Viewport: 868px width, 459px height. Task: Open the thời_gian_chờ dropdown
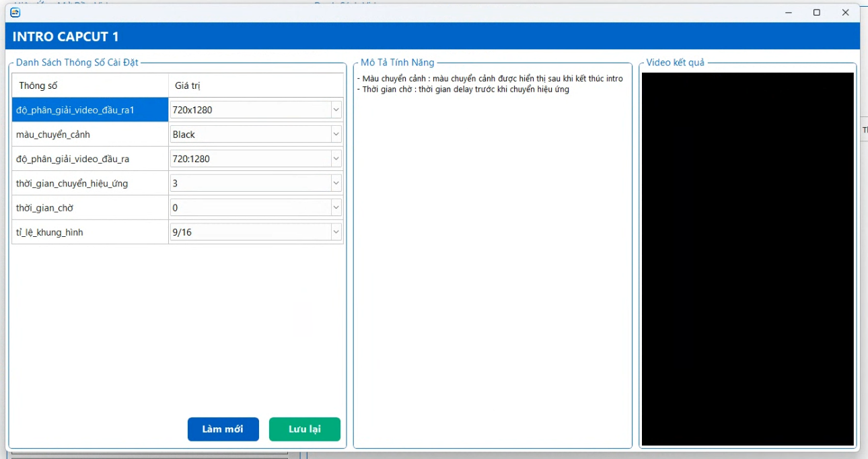click(x=256, y=207)
